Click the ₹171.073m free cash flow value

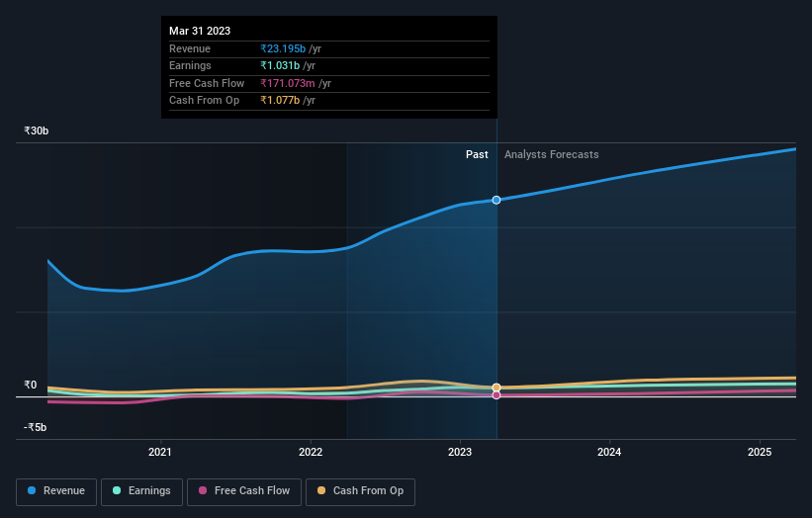288,83
